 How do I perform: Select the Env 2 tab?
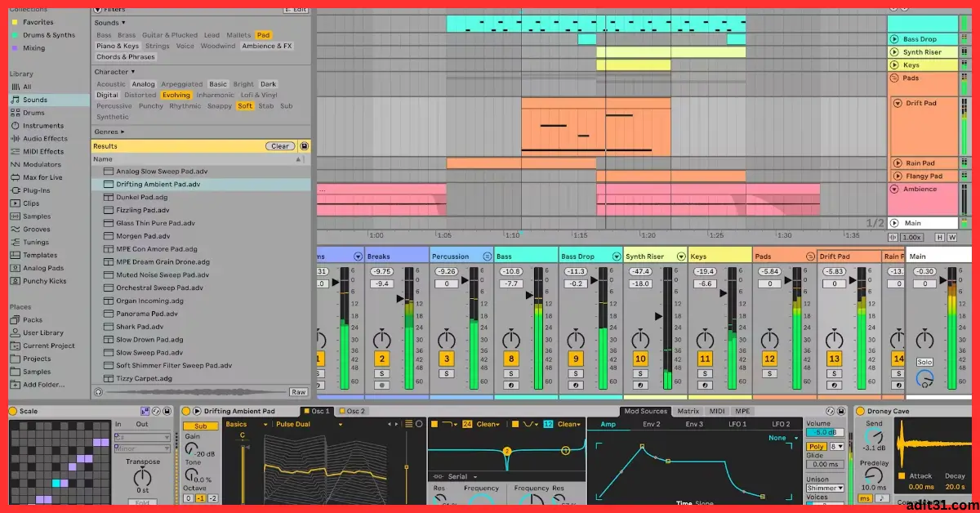[x=652, y=424]
